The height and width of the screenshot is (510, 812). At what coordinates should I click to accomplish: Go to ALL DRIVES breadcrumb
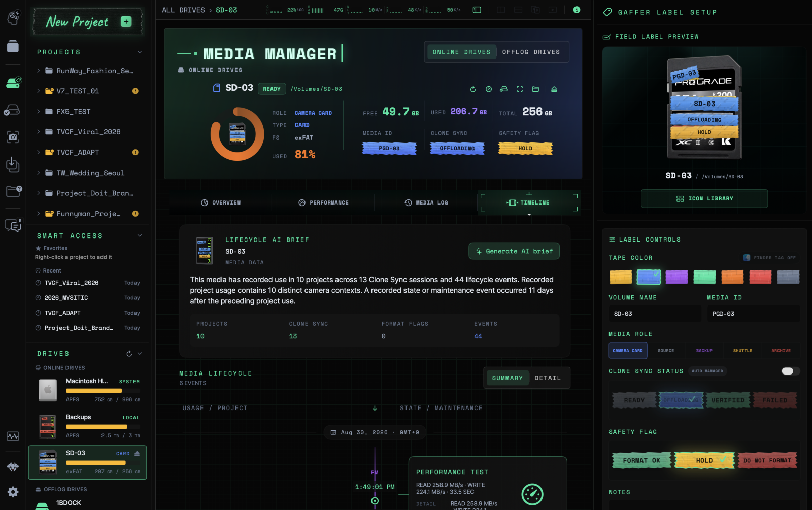[x=184, y=10]
